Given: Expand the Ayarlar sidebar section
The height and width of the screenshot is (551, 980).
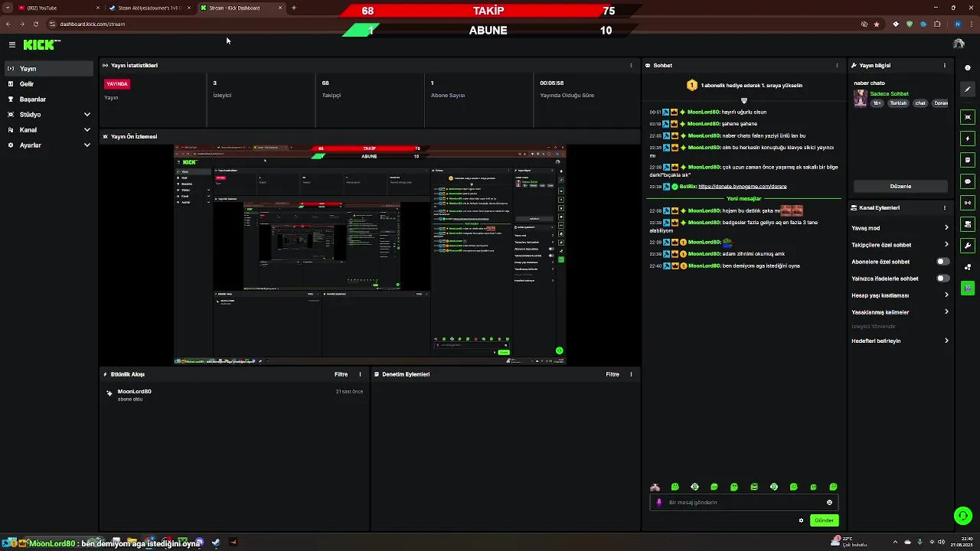Looking at the screenshot, I should (49, 145).
